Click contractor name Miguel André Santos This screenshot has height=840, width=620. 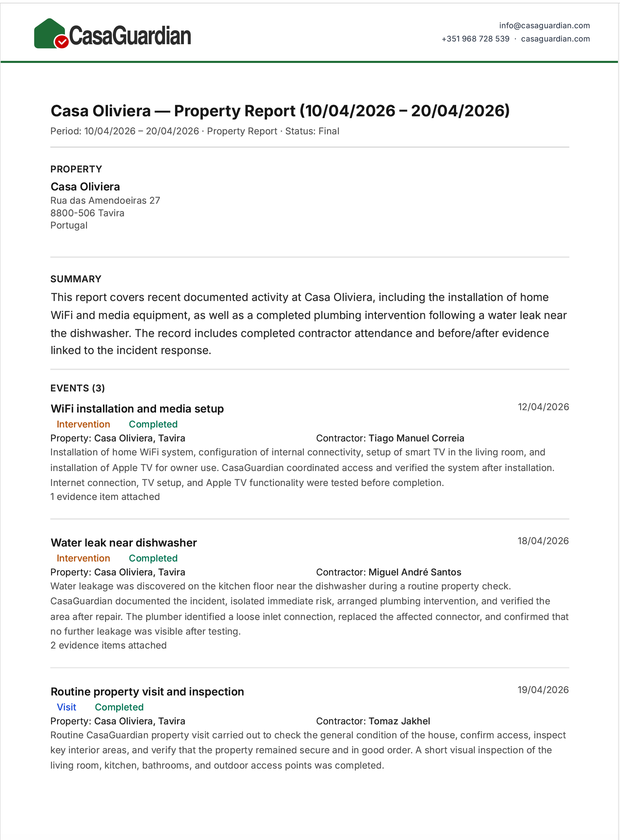coord(415,572)
